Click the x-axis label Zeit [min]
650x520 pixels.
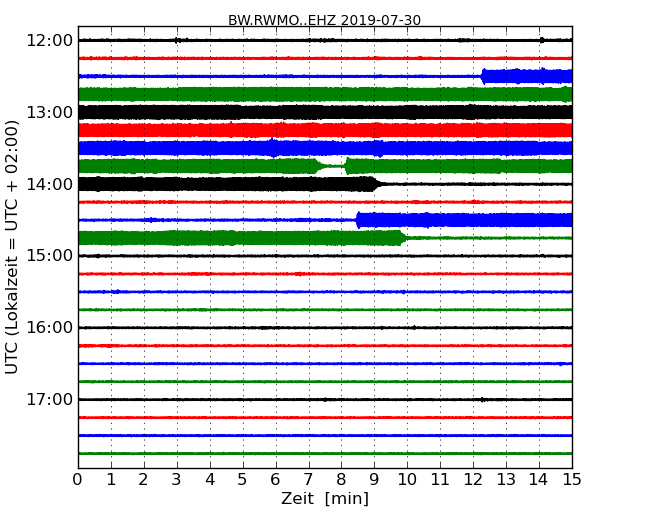coord(325,498)
